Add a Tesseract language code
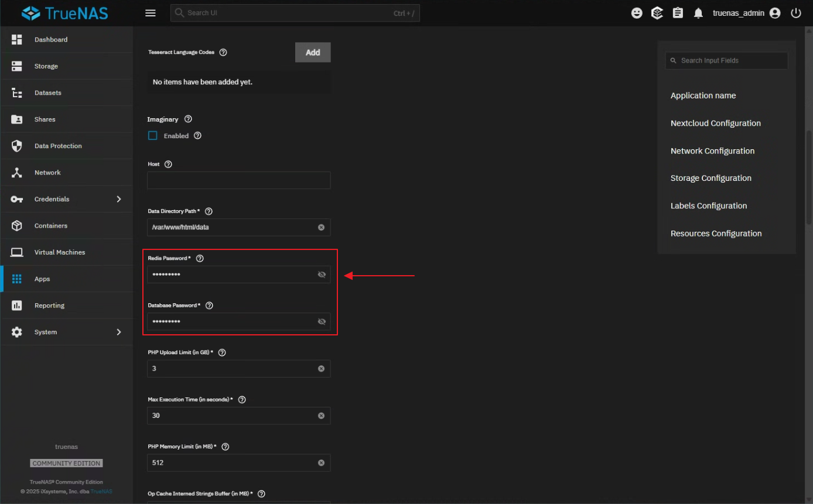The height and width of the screenshot is (504, 813). point(313,52)
